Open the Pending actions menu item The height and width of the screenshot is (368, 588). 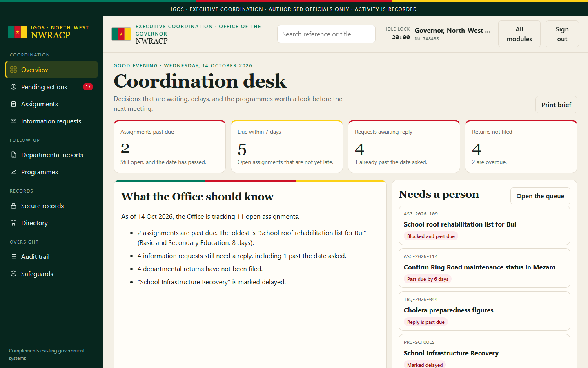(51, 87)
